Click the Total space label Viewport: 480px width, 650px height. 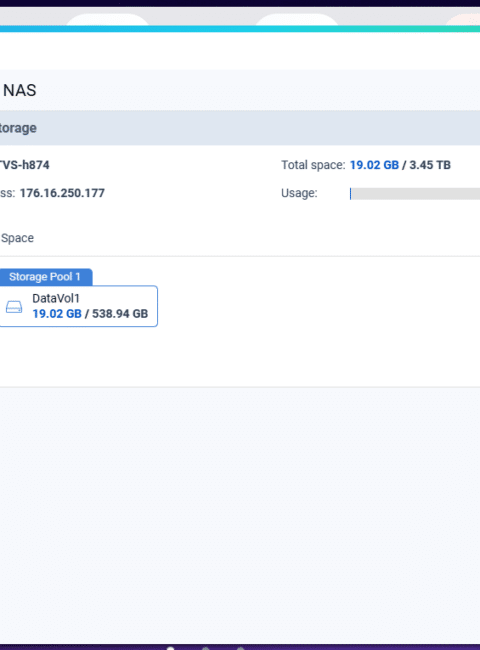click(x=313, y=165)
